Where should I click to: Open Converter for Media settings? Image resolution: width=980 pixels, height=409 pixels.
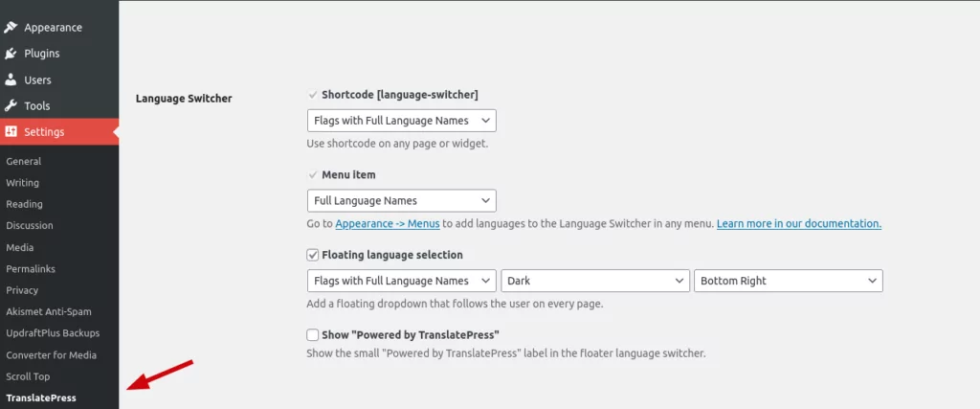(52, 355)
